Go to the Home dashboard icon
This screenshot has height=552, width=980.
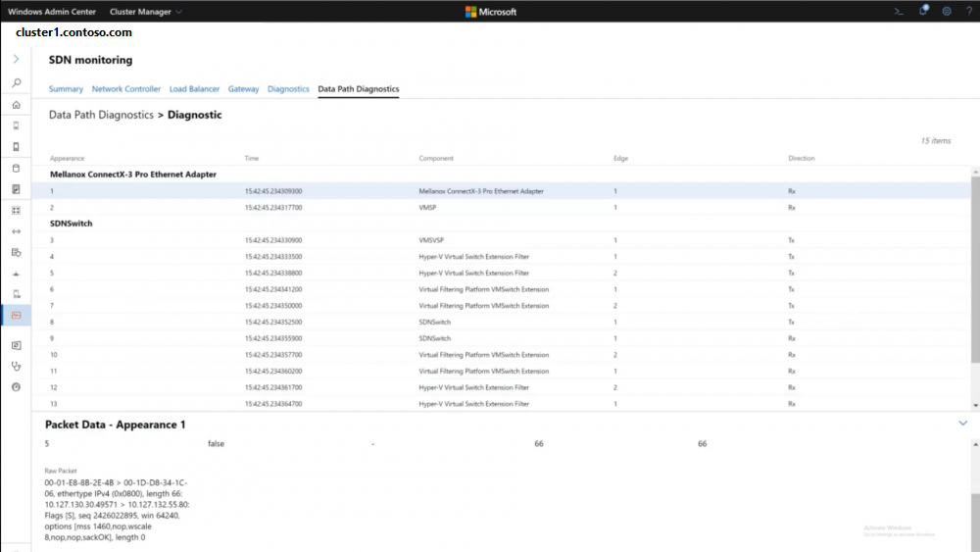click(x=17, y=104)
